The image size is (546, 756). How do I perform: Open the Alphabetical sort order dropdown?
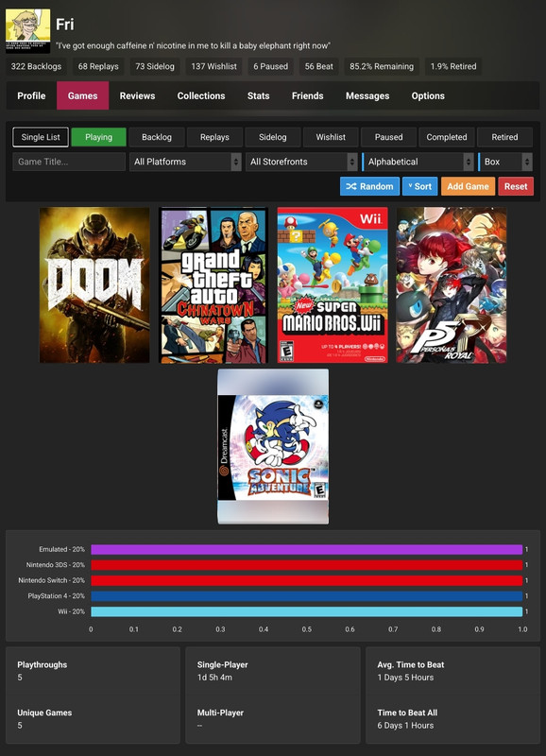pos(418,162)
